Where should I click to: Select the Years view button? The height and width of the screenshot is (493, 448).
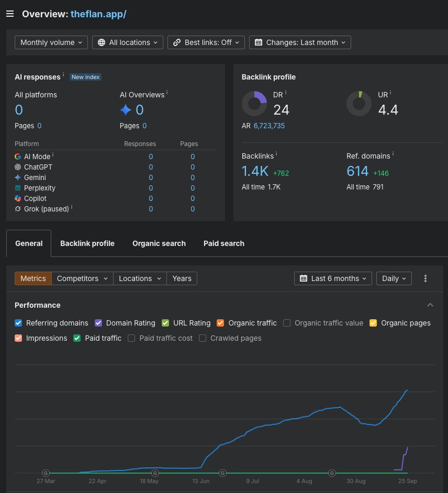click(182, 278)
